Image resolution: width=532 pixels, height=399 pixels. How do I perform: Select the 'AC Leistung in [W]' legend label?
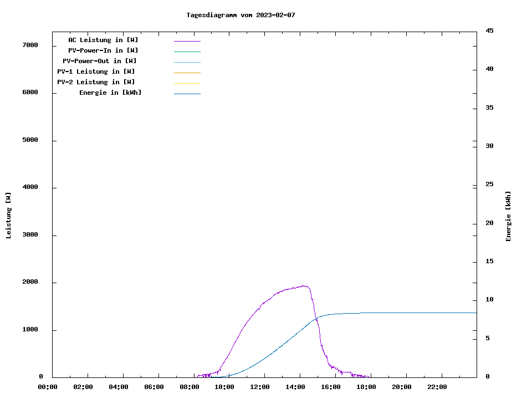point(103,40)
